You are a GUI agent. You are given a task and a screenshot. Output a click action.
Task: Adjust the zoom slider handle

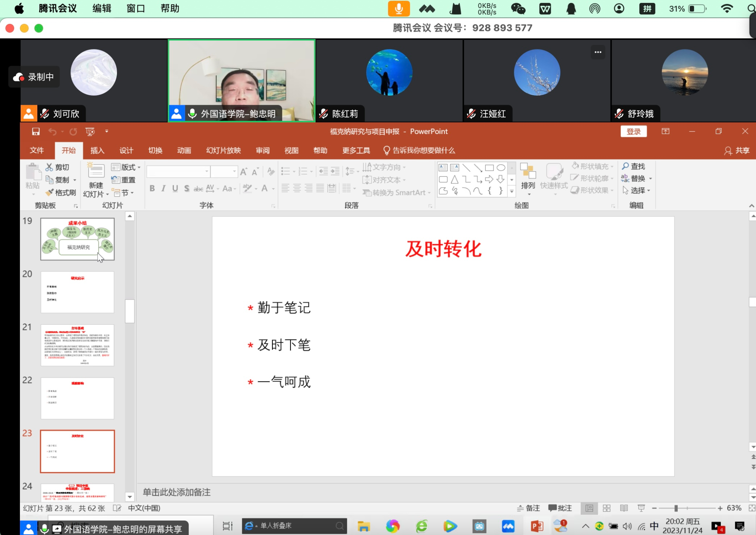(676, 508)
